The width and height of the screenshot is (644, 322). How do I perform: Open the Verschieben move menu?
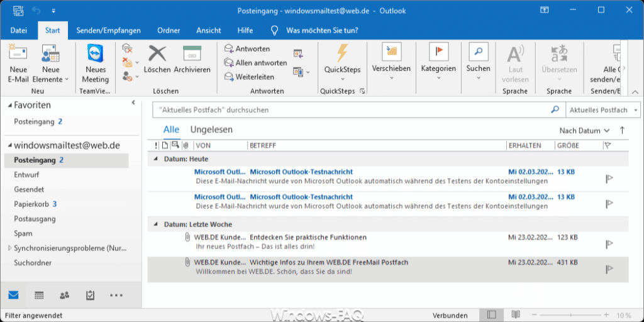pos(391,62)
